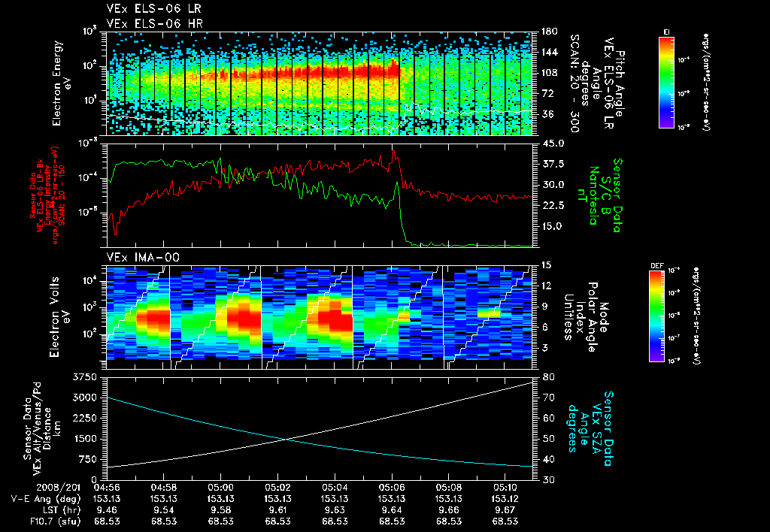Click the LST value 9.63
Viewport: 770px width, 532px height.
[x=335, y=510]
